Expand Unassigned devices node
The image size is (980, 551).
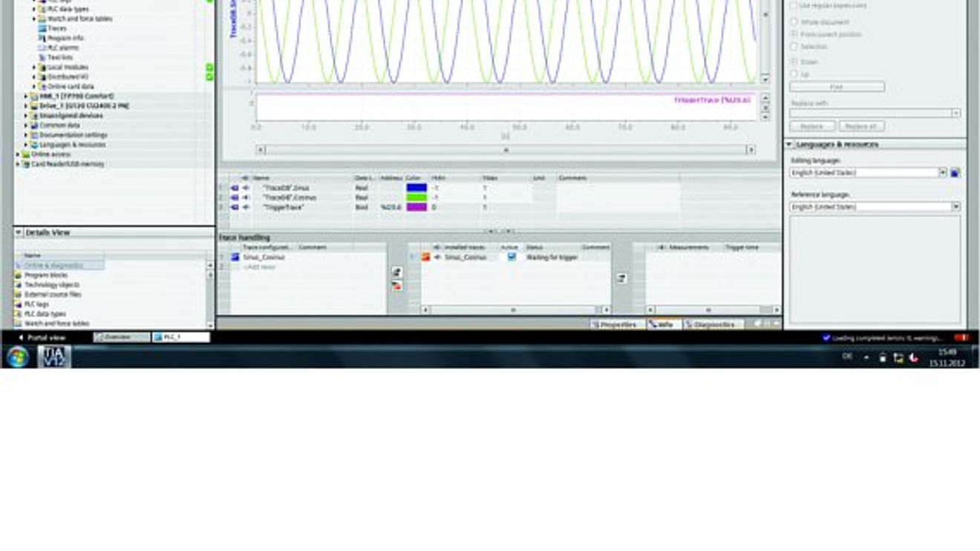pos(26,116)
